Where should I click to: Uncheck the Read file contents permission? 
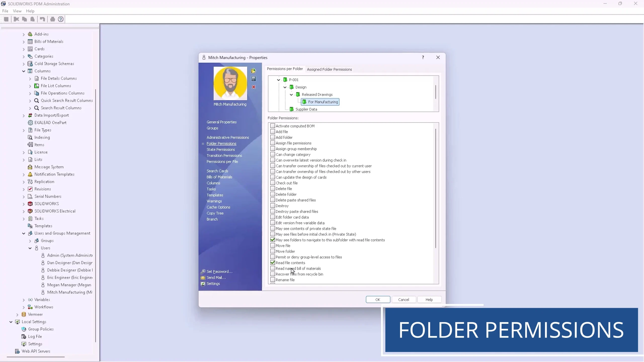tap(273, 262)
